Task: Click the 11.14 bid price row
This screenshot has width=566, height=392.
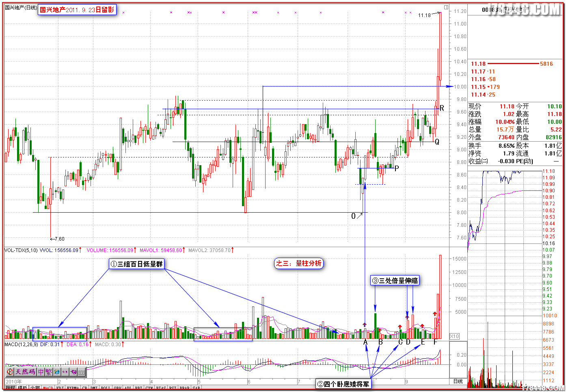Action: (484, 95)
